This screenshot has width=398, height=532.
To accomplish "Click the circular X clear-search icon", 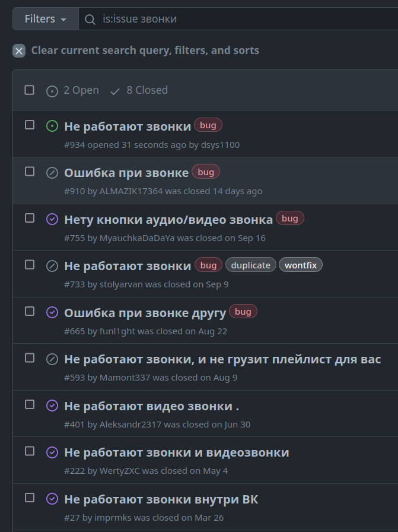I will 18,50.
